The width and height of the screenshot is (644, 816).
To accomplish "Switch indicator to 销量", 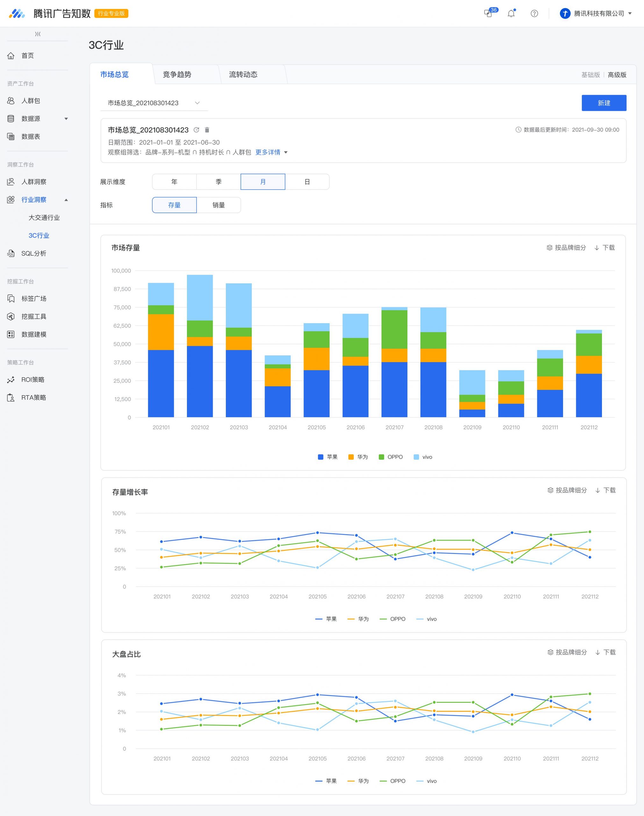I will (219, 205).
